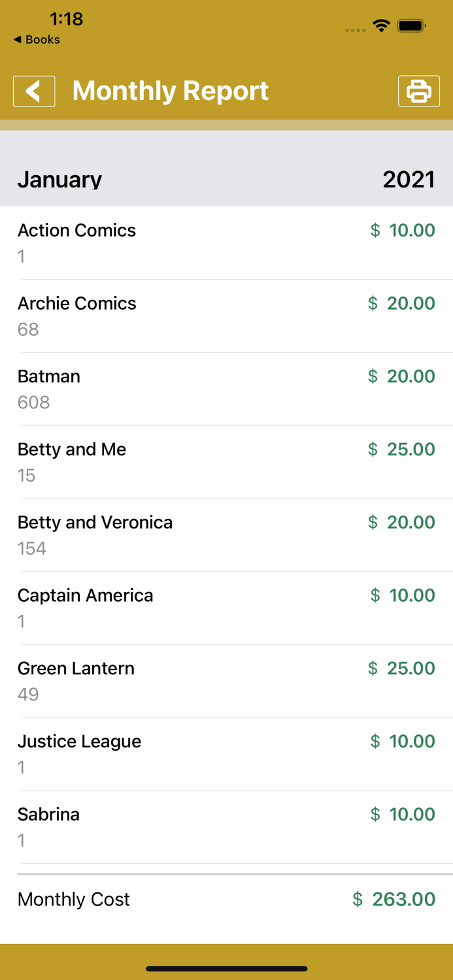The image size is (453, 980).
Task: Open the Books back navigation link
Action: click(37, 40)
